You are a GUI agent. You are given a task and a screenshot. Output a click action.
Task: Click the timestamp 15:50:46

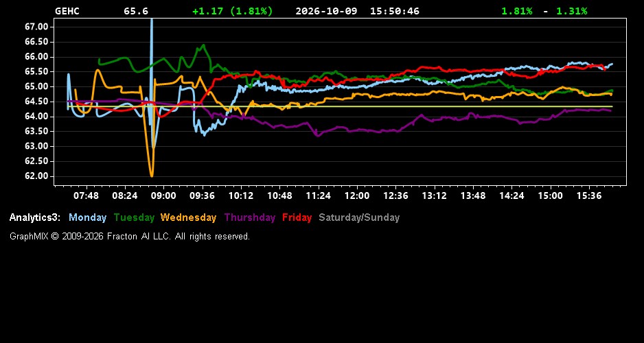pyautogui.click(x=395, y=11)
